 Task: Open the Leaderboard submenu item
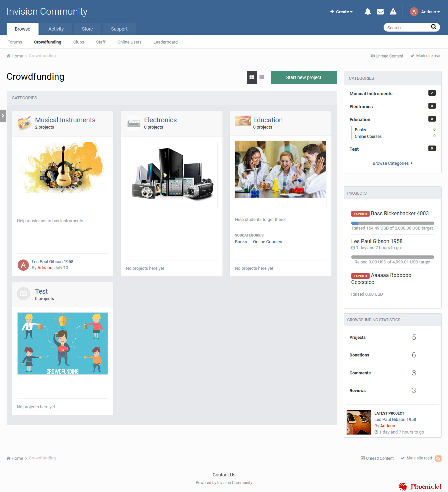tap(165, 42)
